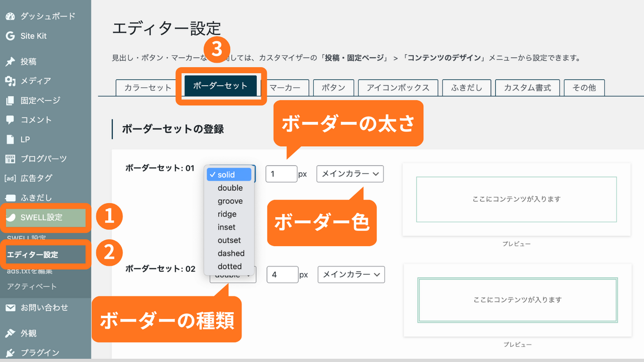The image size is (644, 362).
Task: Click the コメント speech bubble icon
Action: [x=10, y=120]
